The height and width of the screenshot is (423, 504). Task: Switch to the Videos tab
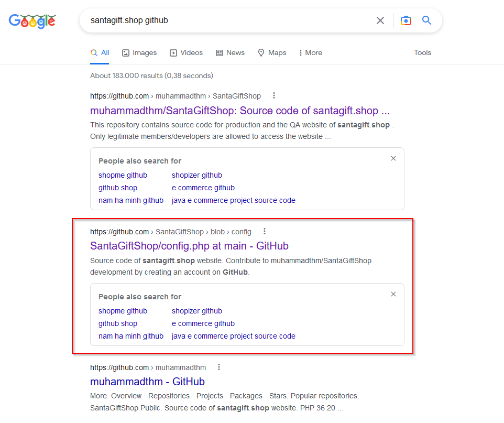tap(187, 53)
